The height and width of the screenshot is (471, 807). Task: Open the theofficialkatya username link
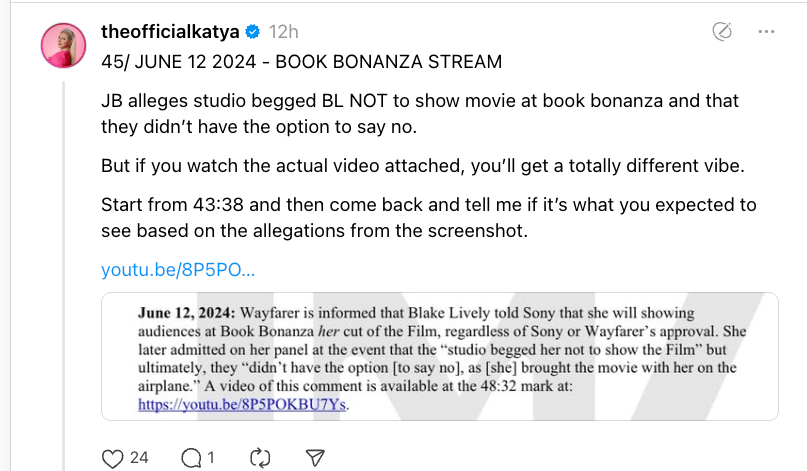coord(172,33)
